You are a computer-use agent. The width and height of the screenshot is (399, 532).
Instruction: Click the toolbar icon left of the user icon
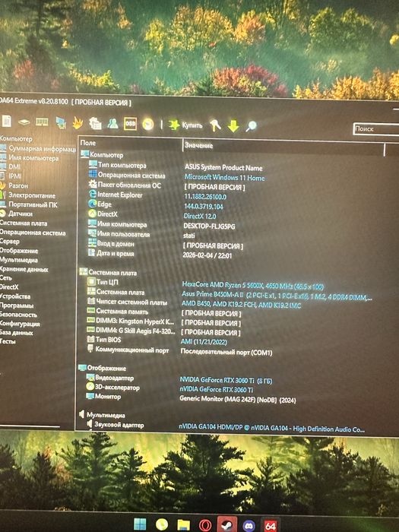pyautogui.click(x=95, y=123)
